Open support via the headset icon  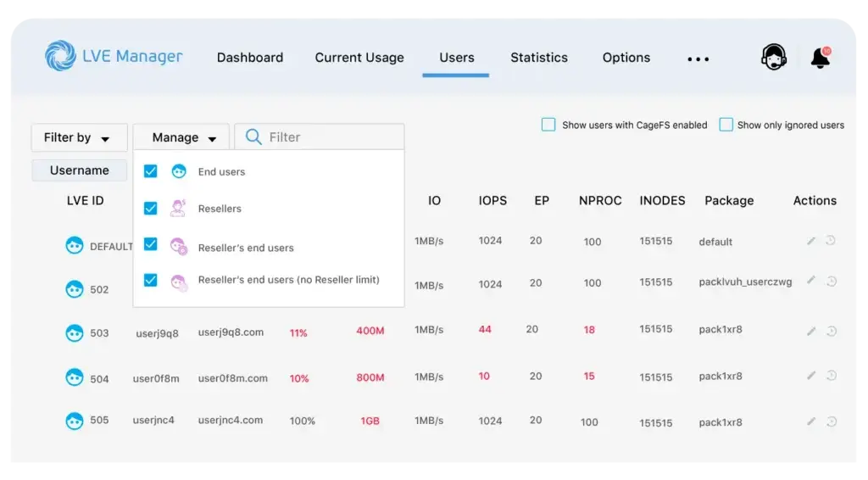pos(773,58)
